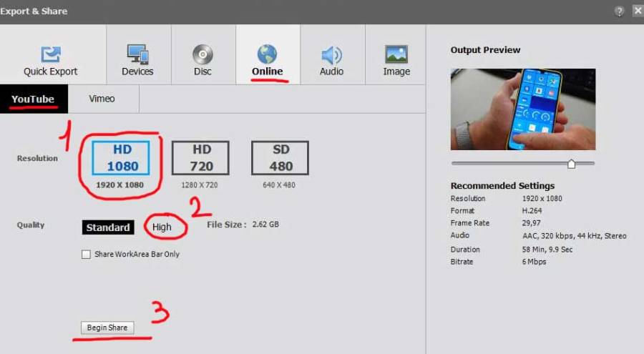Viewport: 644px width, 354px height.
Task: Select HD 1080 resolution option
Action: 120,158
